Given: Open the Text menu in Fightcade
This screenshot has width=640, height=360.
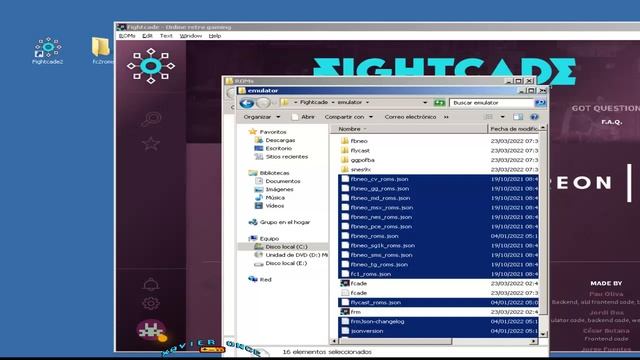Looking at the screenshot, I should point(166,36).
